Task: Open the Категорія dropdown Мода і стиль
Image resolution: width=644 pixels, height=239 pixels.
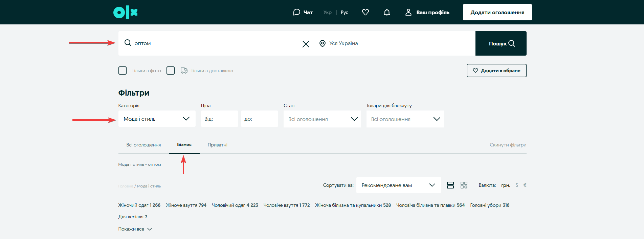Action: [157, 119]
